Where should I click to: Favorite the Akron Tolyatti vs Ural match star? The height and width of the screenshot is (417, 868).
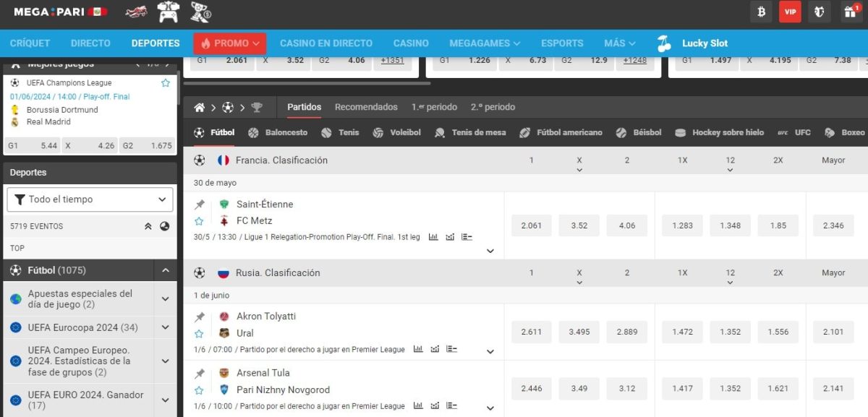tap(200, 334)
